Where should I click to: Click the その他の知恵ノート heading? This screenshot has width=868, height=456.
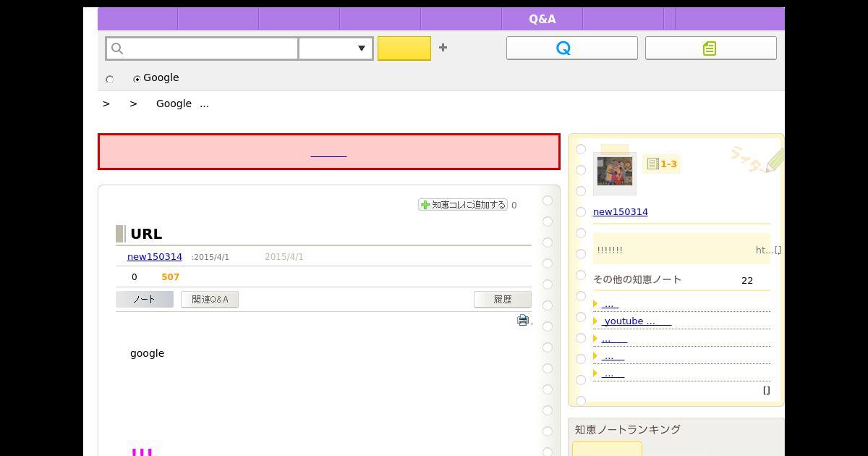click(x=637, y=279)
